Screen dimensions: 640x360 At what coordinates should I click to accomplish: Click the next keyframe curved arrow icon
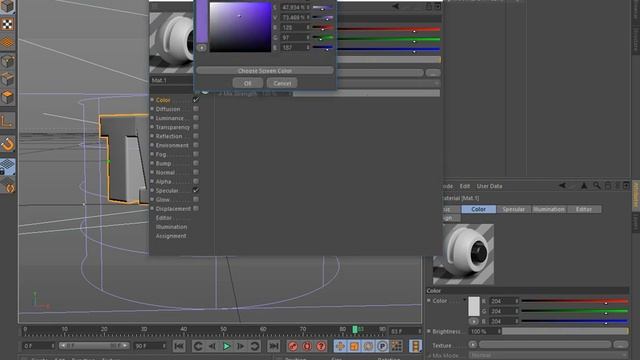tap(255, 346)
